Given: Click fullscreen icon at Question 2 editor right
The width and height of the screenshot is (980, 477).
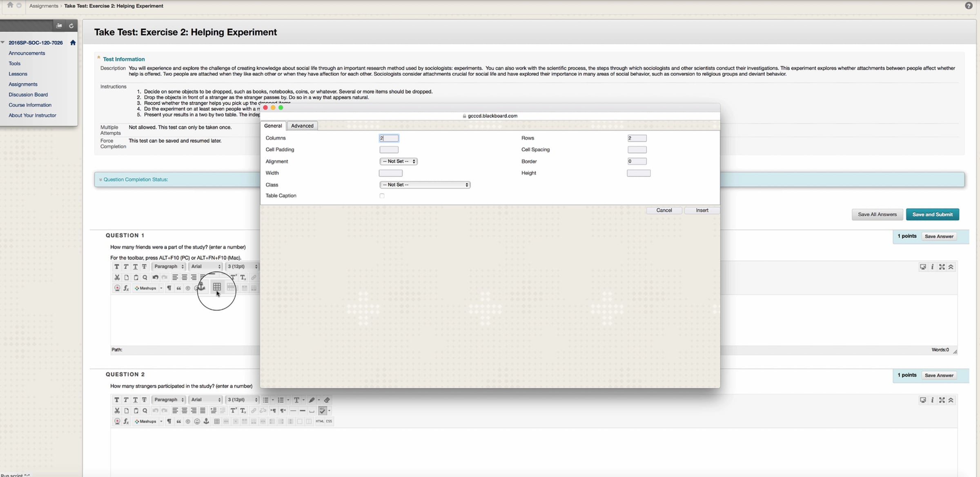Looking at the screenshot, I should tap(942, 400).
